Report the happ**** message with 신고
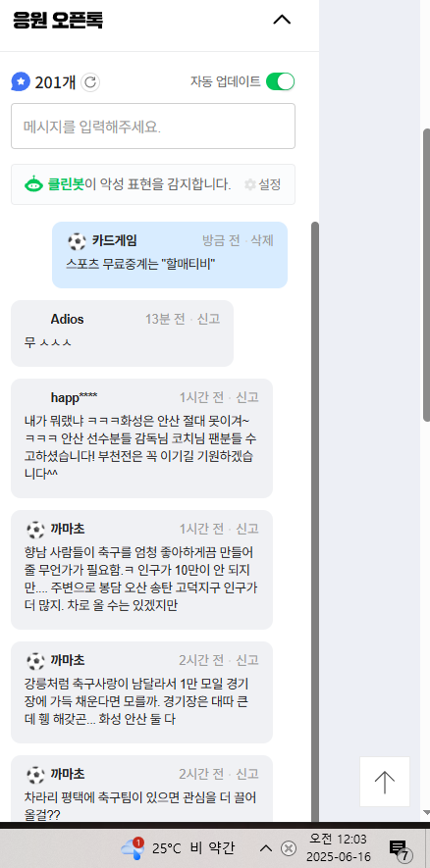Screen dimensions: 430x868 click(247, 397)
